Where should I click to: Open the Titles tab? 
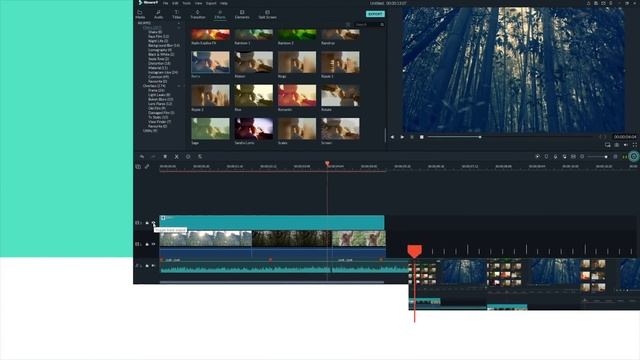click(x=177, y=15)
